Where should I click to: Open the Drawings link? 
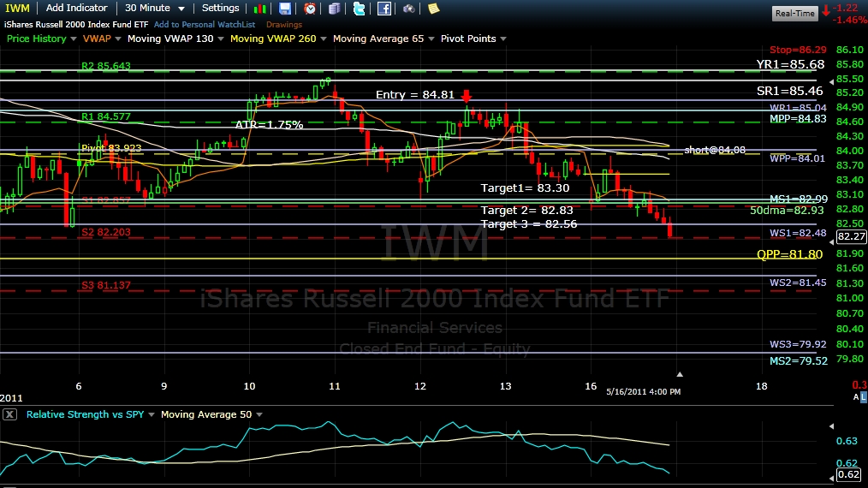tap(284, 24)
